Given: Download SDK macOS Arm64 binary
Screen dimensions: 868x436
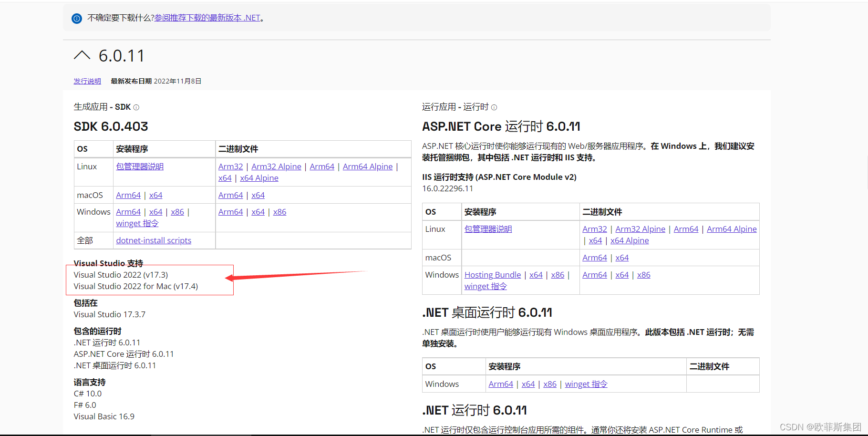Looking at the screenshot, I should pyautogui.click(x=231, y=195).
